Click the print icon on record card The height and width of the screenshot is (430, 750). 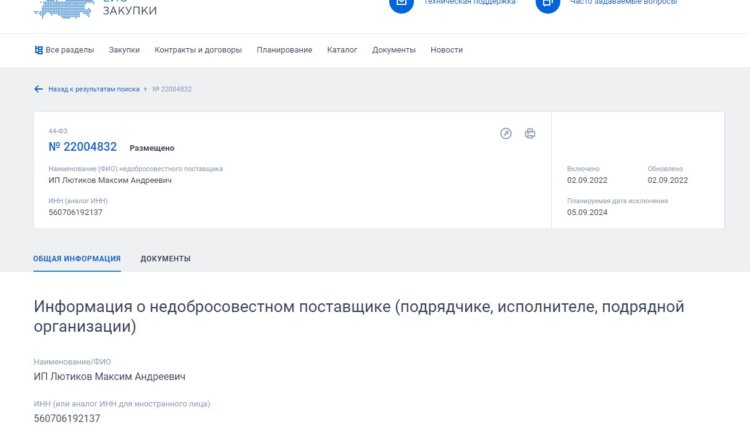tap(530, 134)
